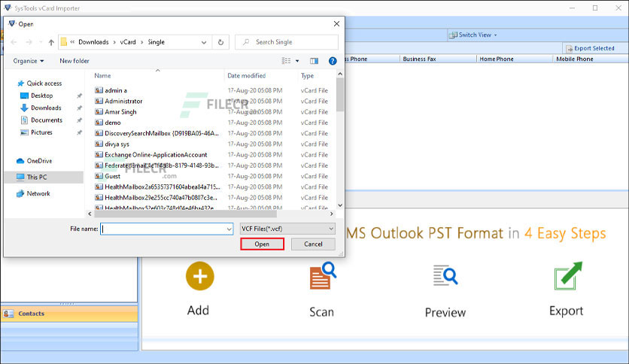Click the blue Help question icon

pyautogui.click(x=333, y=61)
